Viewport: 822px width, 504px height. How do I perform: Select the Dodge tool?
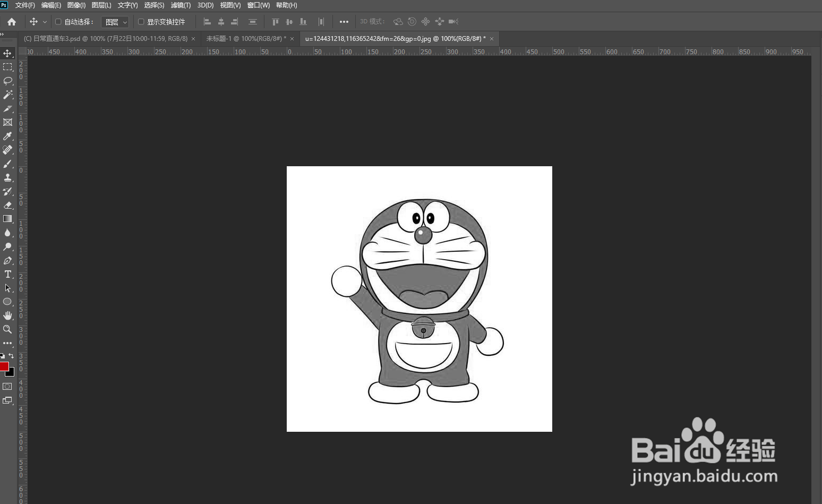(7, 246)
